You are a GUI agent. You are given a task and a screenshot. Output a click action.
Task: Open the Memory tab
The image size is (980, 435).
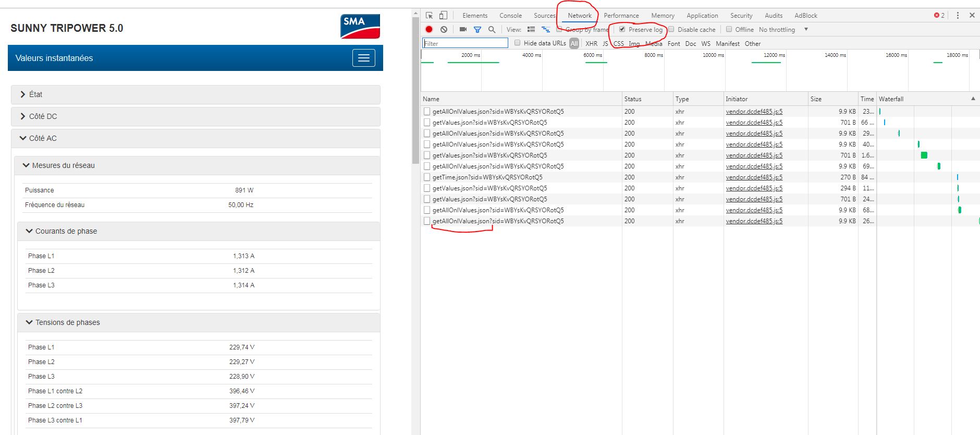coord(663,16)
